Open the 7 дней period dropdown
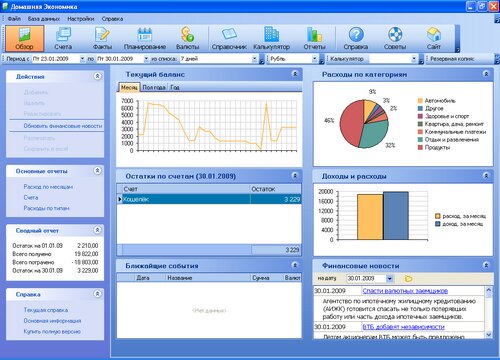The height and width of the screenshot is (360, 500). point(255,59)
